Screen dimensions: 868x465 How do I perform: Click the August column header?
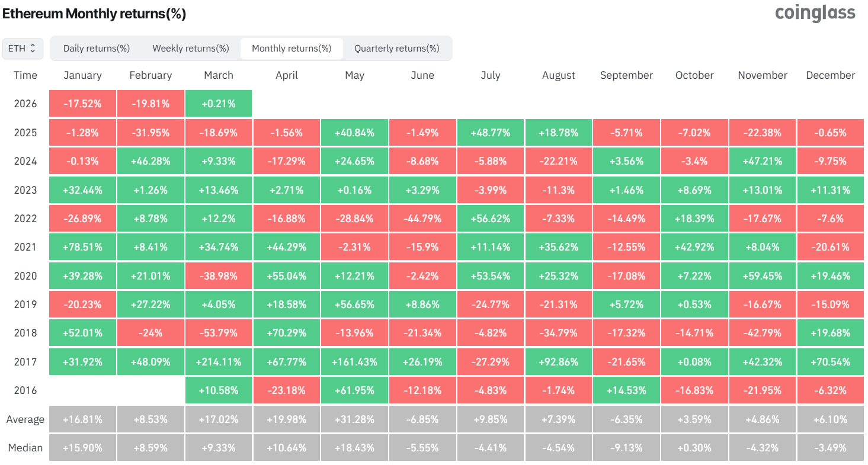pos(559,75)
